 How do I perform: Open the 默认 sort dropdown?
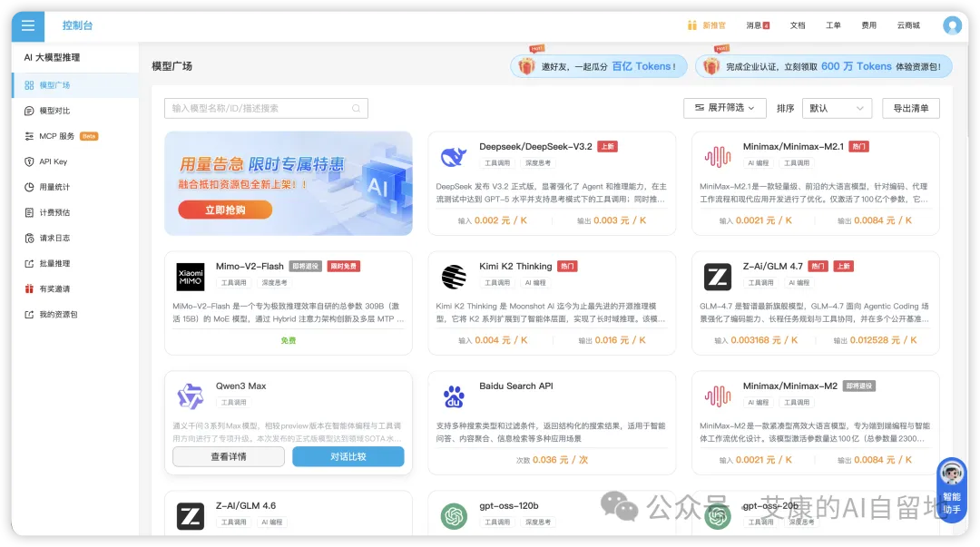[x=837, y=108]
